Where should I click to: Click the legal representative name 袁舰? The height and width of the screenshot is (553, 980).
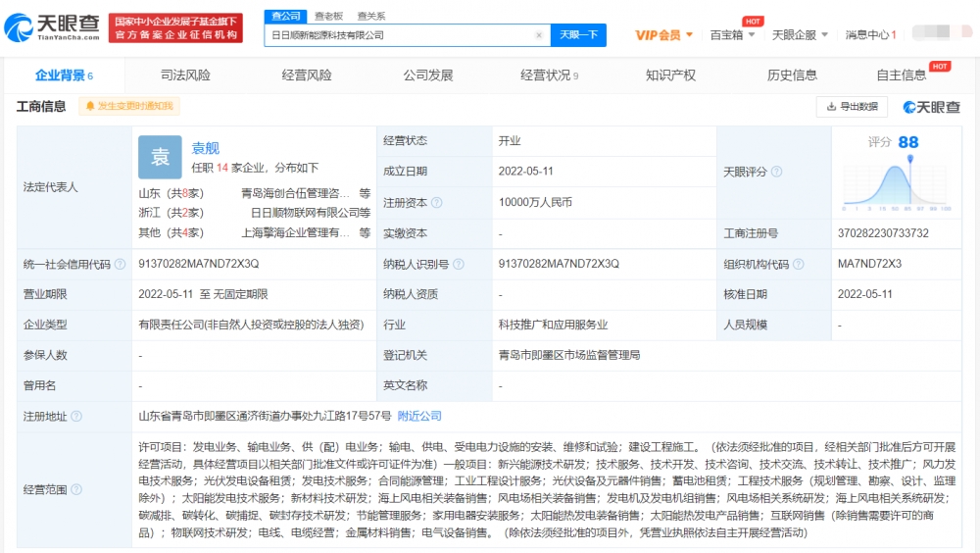205,148
